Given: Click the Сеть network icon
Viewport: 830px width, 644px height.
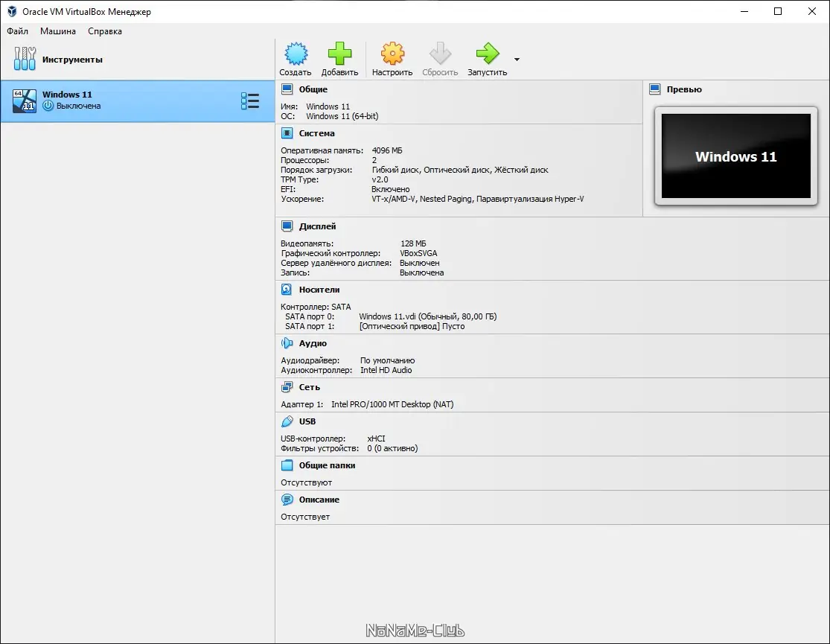Looking at the screenshot, I should 287,387.
